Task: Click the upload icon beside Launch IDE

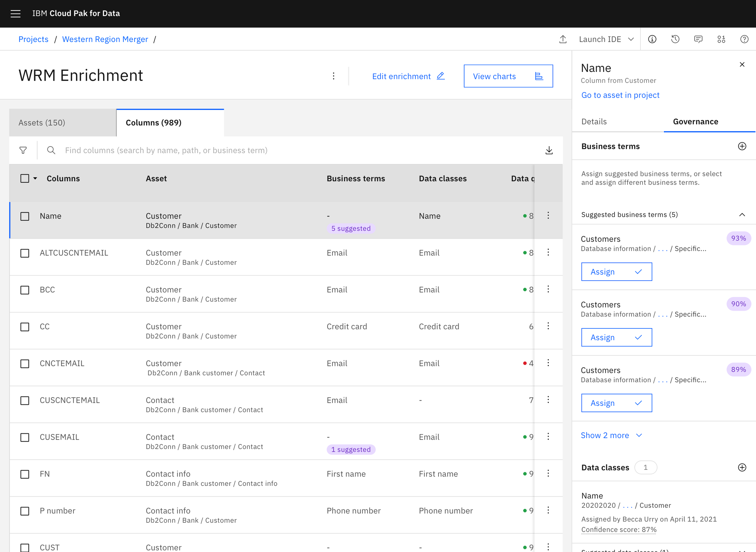Action: coord(563,39)
